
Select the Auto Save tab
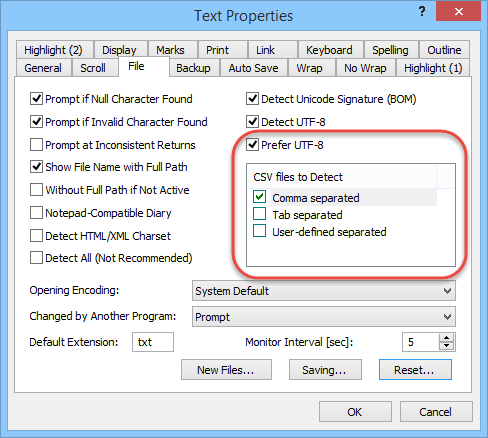pyautogui.click(x=253, y=68)
